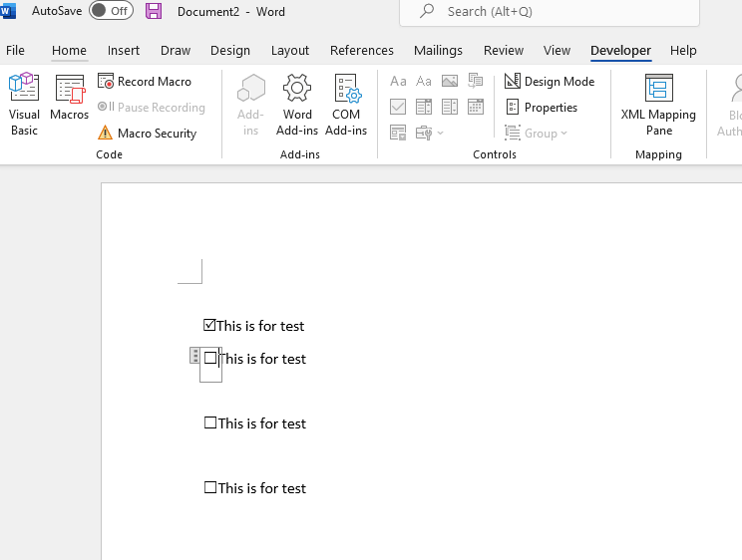Switch to the Insert tab
Image resolution: width=742 pixels, height=560 pixels.
124,50
